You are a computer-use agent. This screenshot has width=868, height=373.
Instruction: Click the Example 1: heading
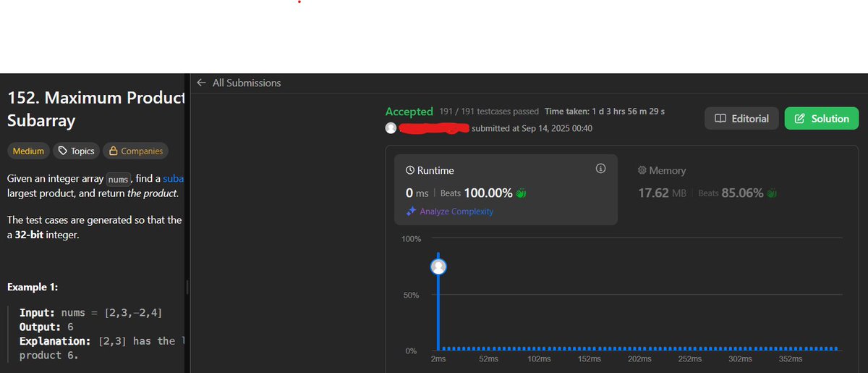tap(33, 287)
